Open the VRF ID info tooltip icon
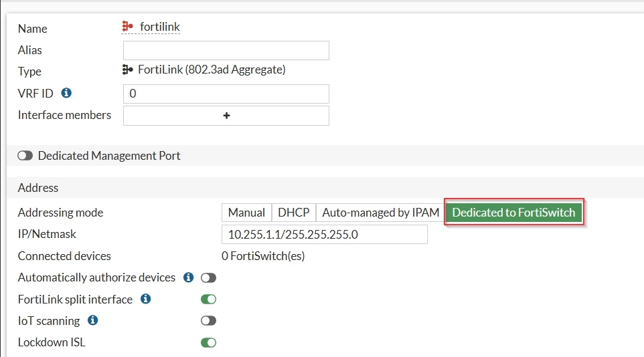Screen dimensions: 644x357 click(66, 93)
